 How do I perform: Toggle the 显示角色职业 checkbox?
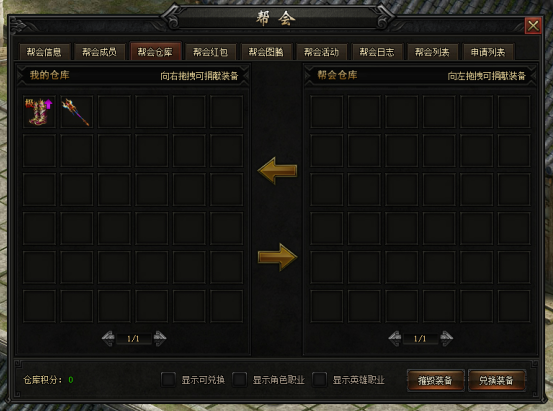(239, 380)
